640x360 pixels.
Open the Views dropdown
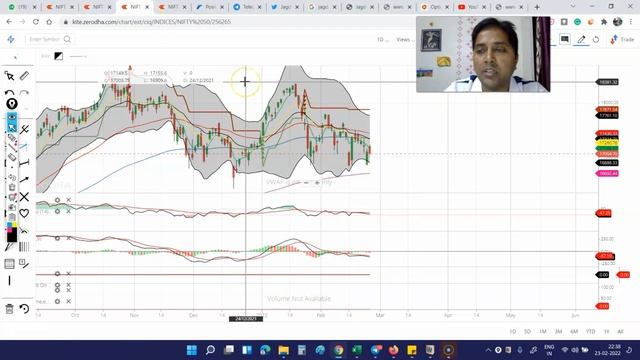[404, 40]
